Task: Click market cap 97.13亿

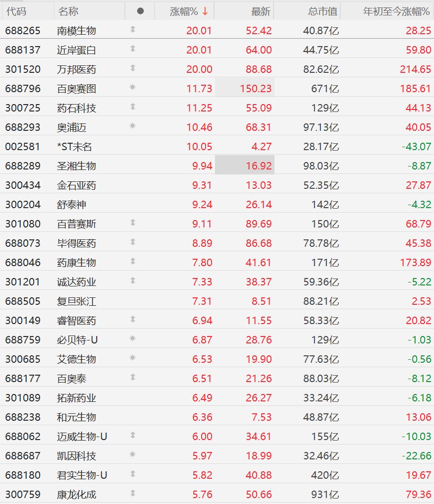Action: (321, 127)
